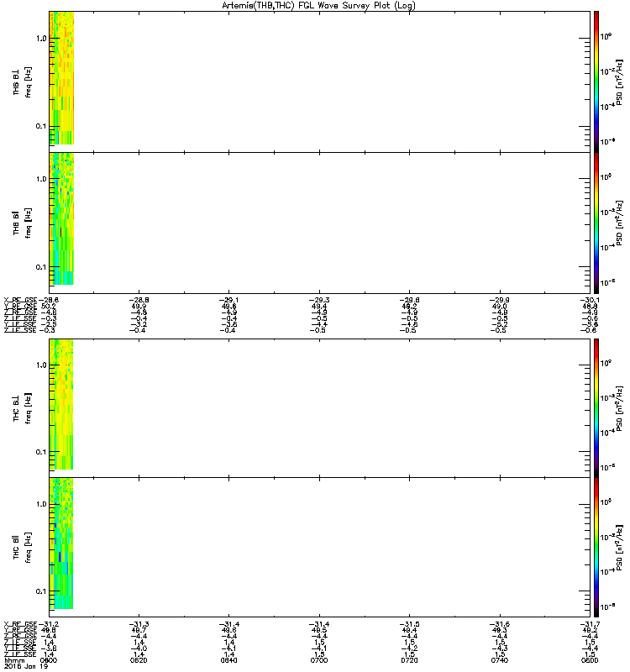Click the THC B-perpendicular spectrogram data strip
Image resolution: width=630 pixels, height=672 pixels.
coord(61,404)
